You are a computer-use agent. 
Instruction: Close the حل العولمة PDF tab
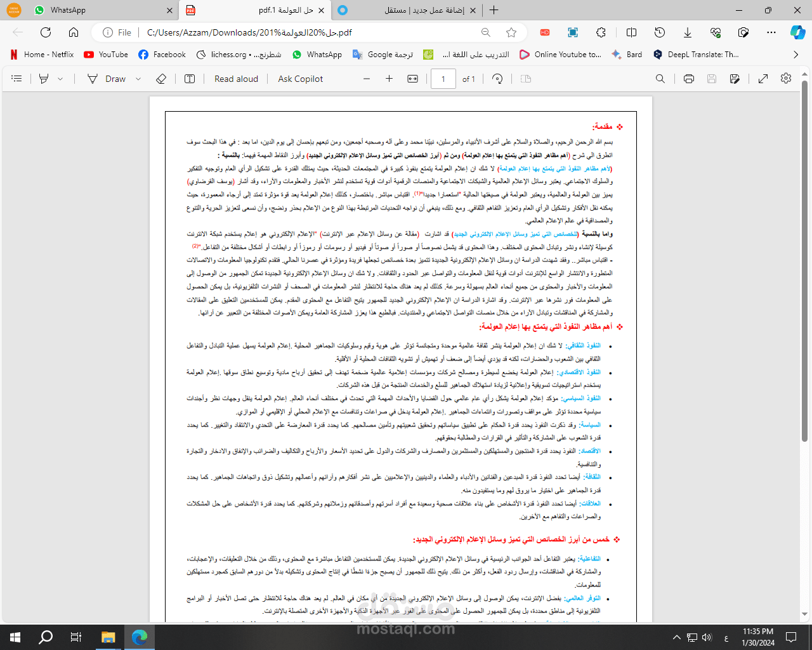[x=321, y=10]
